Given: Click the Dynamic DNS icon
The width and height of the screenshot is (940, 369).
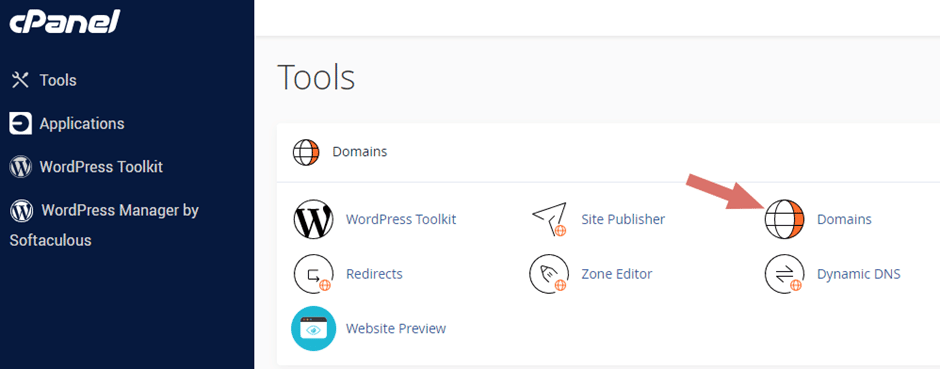Looking at the screenshot, I should [x=784, y=274].
